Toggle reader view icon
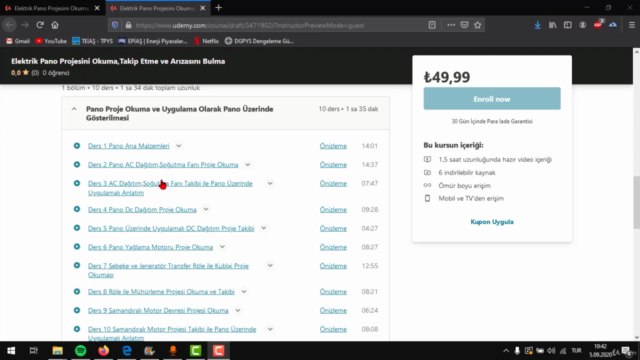 pos(432,25)
